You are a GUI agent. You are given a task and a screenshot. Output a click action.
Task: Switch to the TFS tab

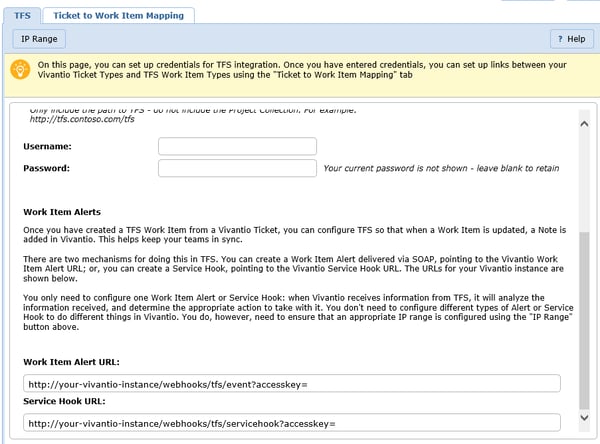pyautogui.click(x=19, y=15)
